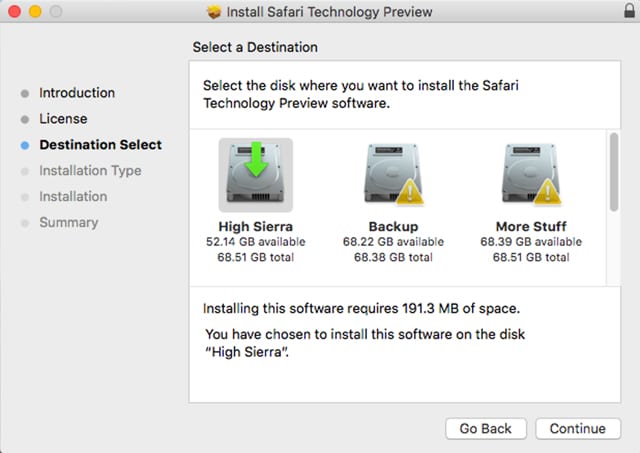Image resolution: width=640 pixels, height=453 pixels.
Task: Select the Installation Type step
Action: tap(90, 171)
